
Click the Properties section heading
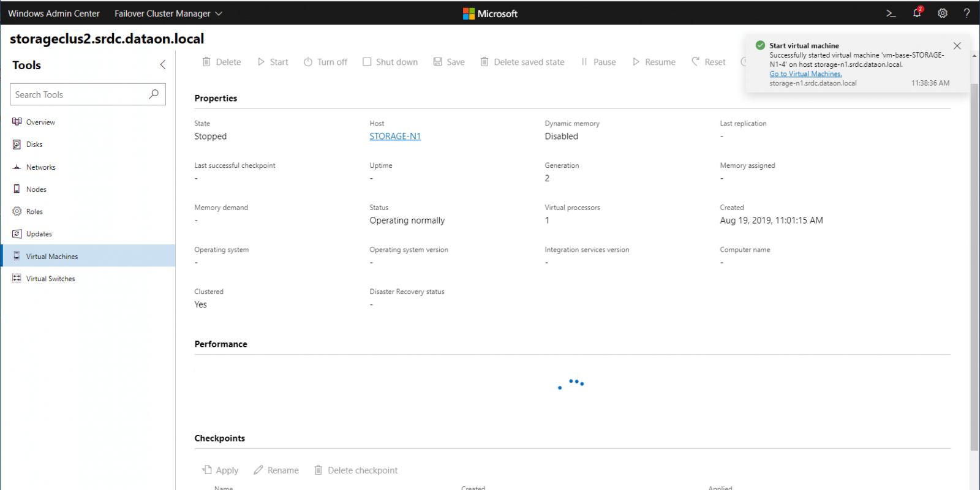click(216, 98)
